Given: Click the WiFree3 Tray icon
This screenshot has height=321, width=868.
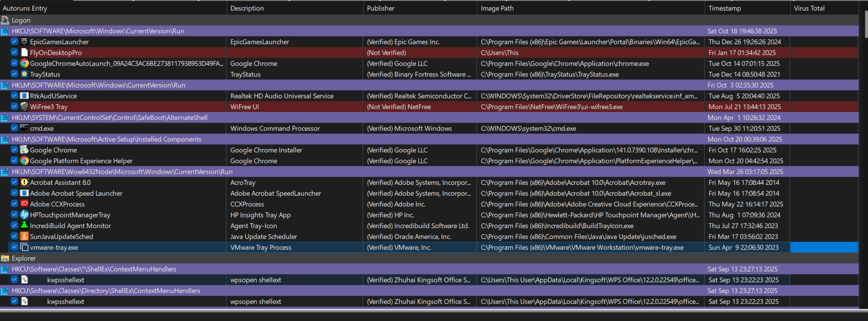Looking at the screenshot, I should coord(25,107).
